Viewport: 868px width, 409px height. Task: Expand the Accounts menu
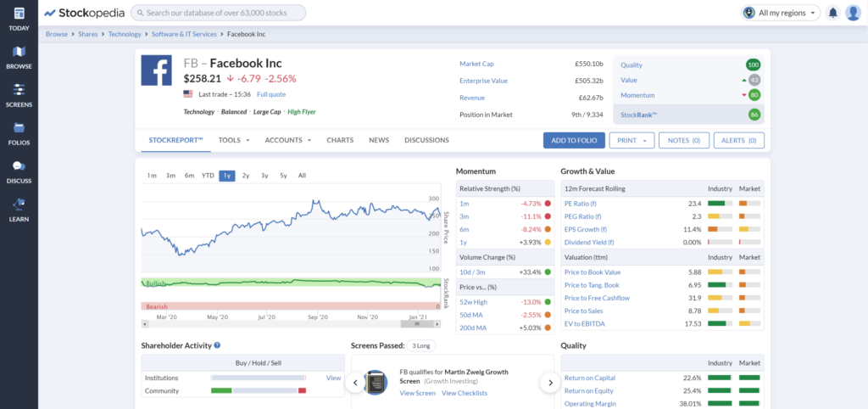click(288, 140)
